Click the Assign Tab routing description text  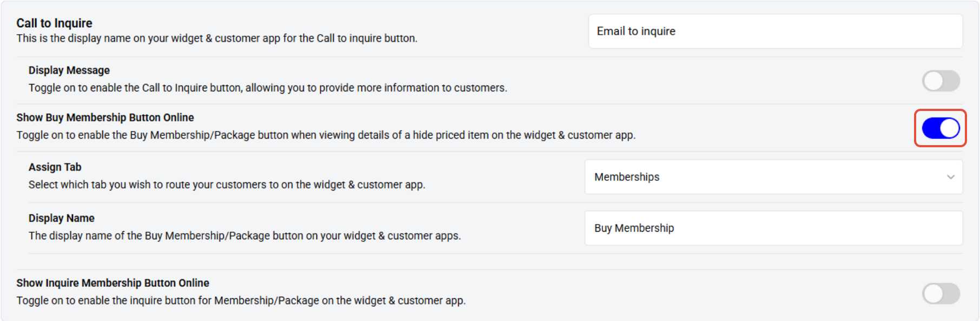coord(227,185)
